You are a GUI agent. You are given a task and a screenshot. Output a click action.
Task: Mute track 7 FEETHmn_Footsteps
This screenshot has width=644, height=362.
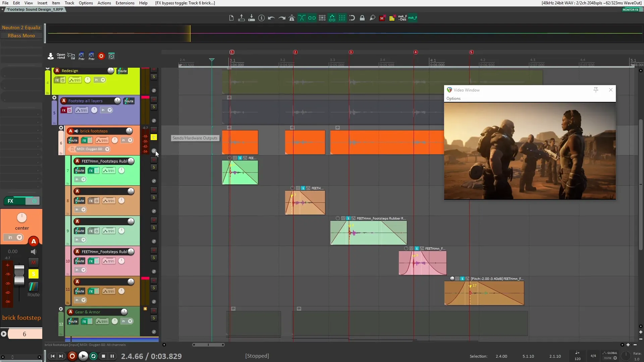[x=154, y=160]
